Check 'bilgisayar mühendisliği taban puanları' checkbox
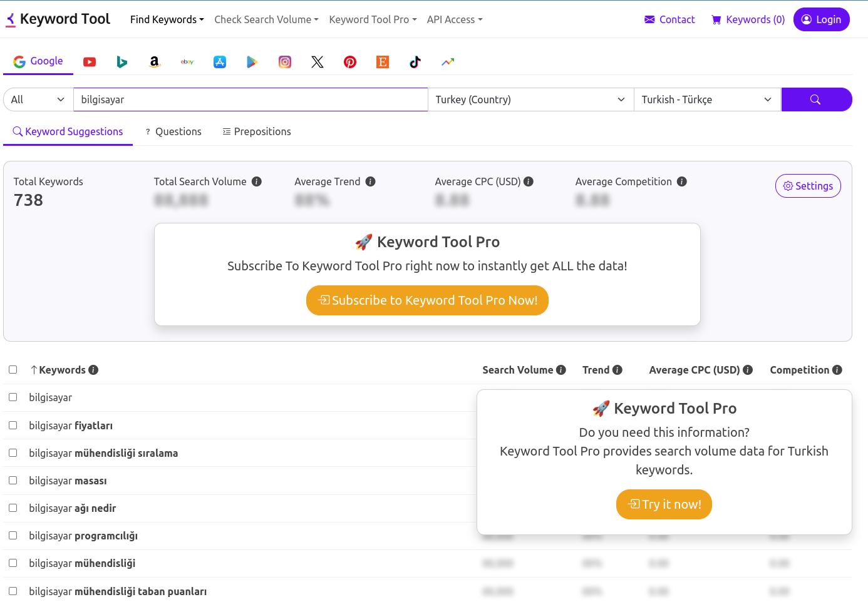This screenshot has height=602, width=868. click(13, 591)
